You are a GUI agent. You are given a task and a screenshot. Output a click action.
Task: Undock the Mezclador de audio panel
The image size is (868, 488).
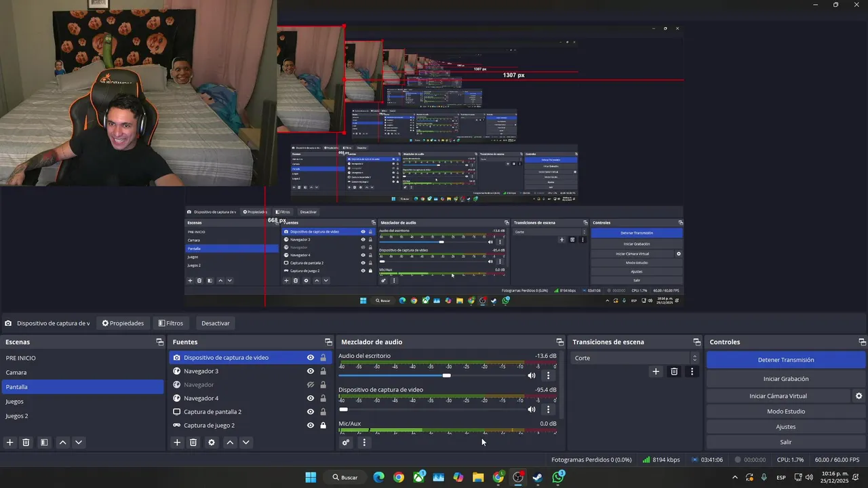point(559,342)
